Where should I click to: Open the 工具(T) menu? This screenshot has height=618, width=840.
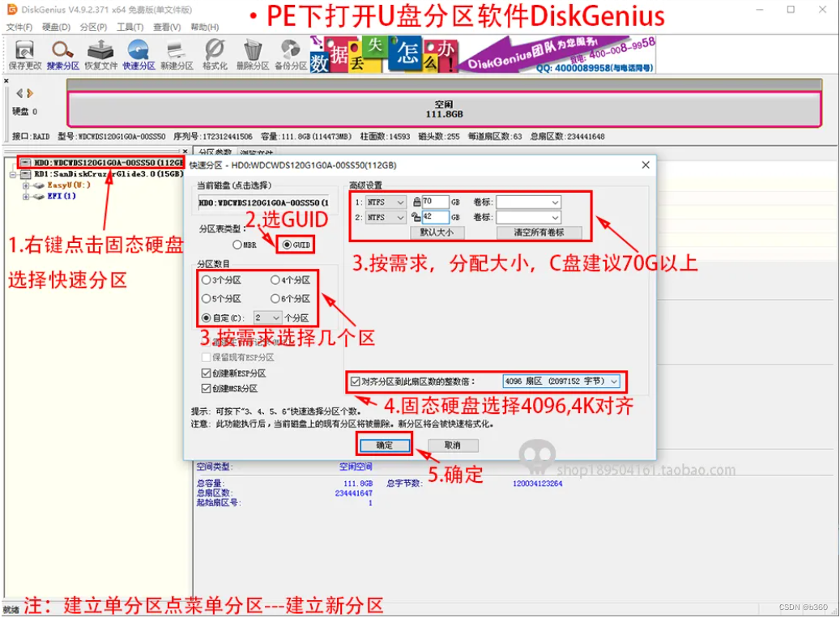pyautogui.click(x=130, y=27)
